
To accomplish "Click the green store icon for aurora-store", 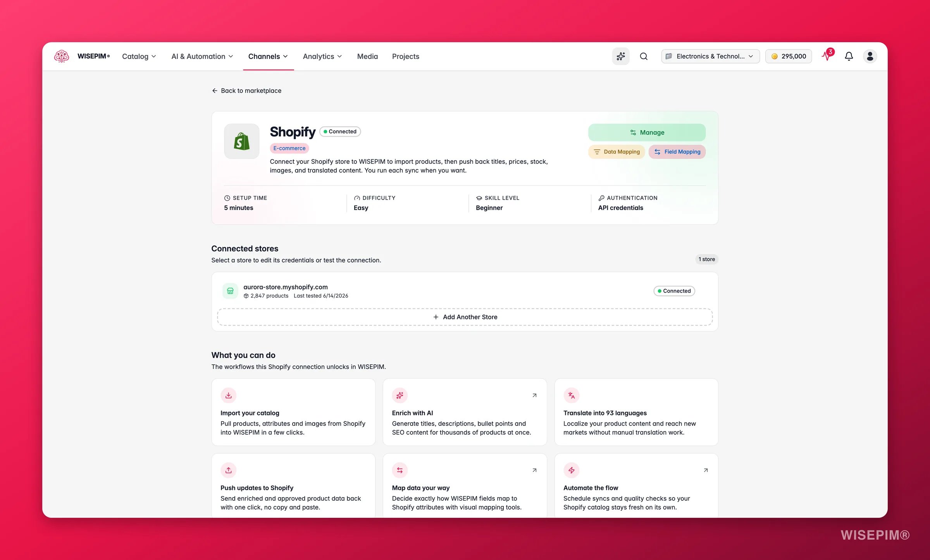I will click(230, 291).
